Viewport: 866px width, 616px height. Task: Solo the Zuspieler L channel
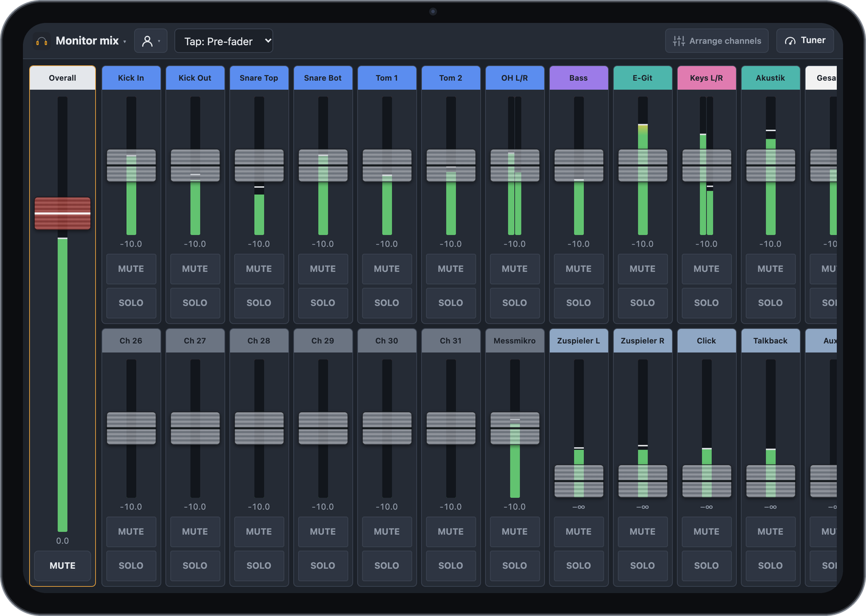click(x=578, y=566)
